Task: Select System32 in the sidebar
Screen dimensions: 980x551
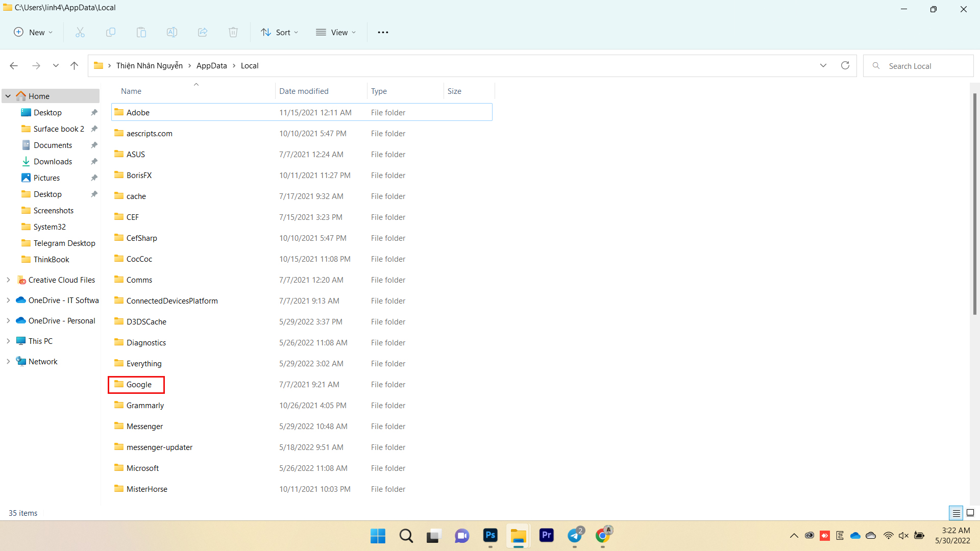Action: pos(50,227)
